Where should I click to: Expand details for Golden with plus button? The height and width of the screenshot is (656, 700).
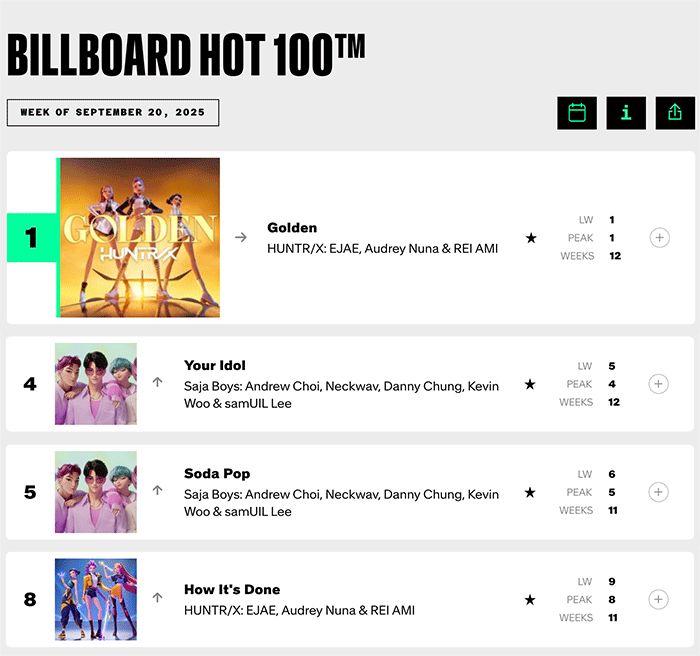pyautogui.click(x=658, y=238)
